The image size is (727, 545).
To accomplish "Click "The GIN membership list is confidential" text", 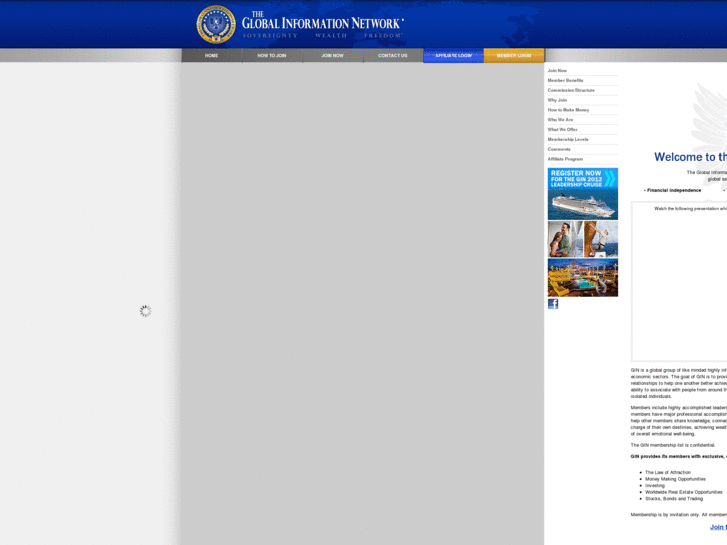I will tap(673, 445).
